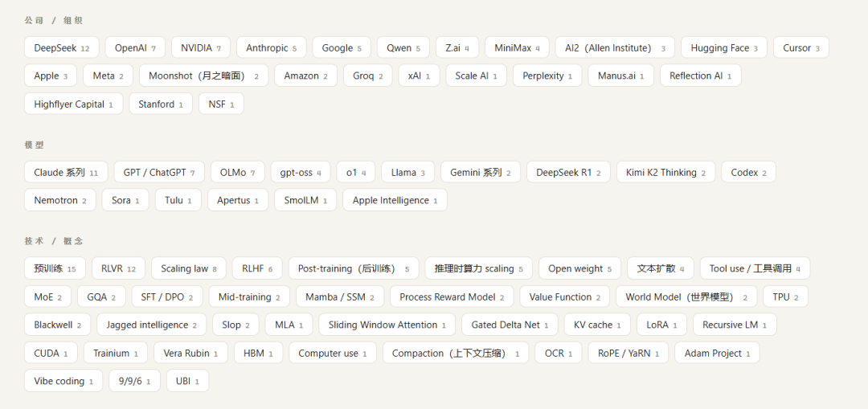The image size is (868, 409).
Task: Open the Gemini 系列 tag
Action: pyautogui.click(x=481, y=172)
